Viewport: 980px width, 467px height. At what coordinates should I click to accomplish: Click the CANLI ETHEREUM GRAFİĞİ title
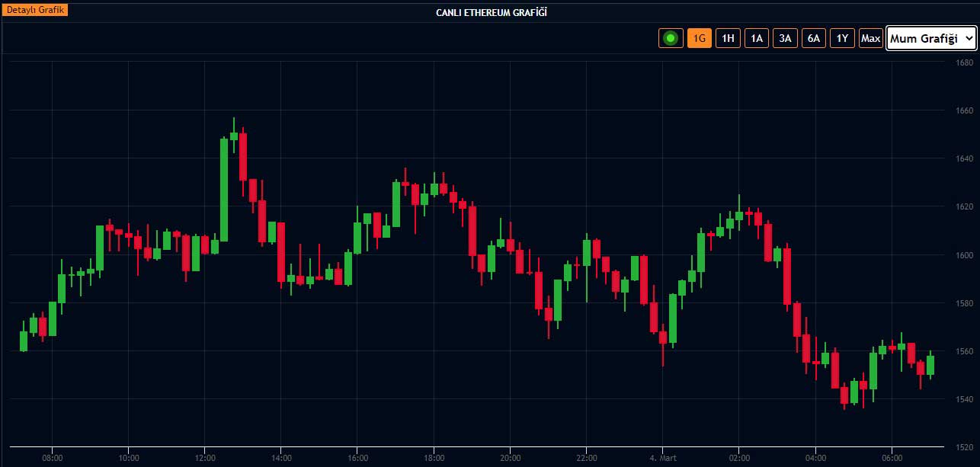491,12
